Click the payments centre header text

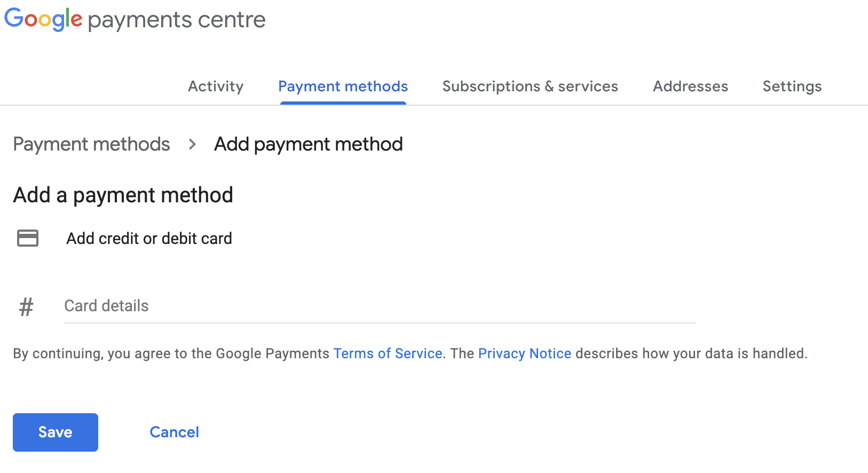pos(177,20)
